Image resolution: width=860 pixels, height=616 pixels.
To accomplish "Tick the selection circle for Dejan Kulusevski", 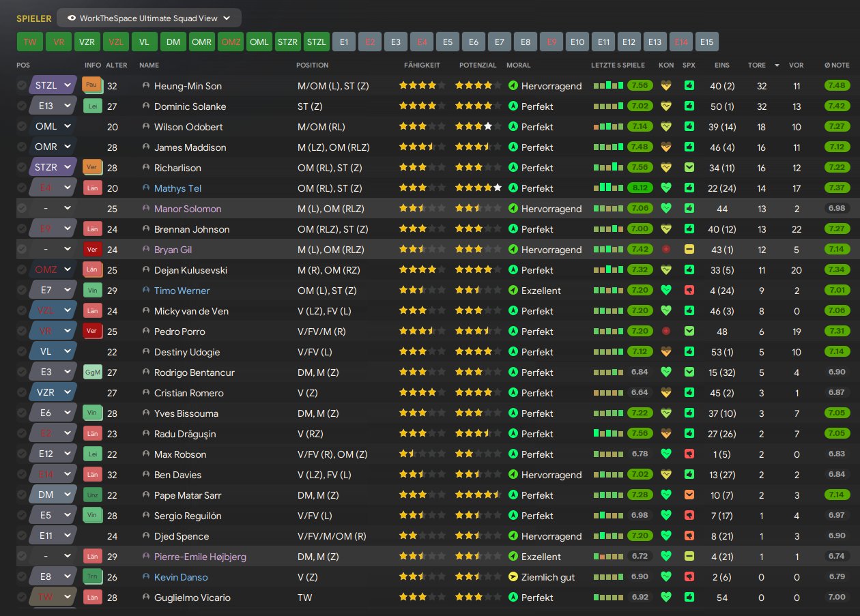I will click(22, 270).
